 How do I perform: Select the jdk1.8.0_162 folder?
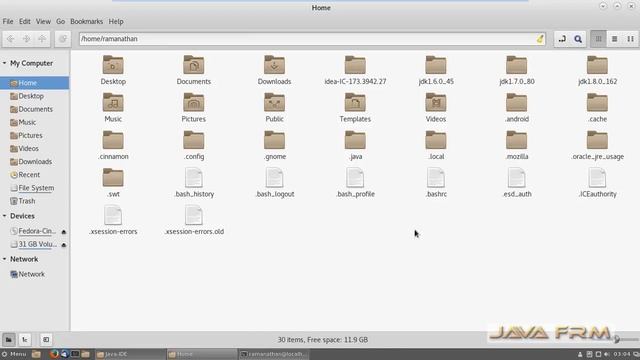pos(598,70)
